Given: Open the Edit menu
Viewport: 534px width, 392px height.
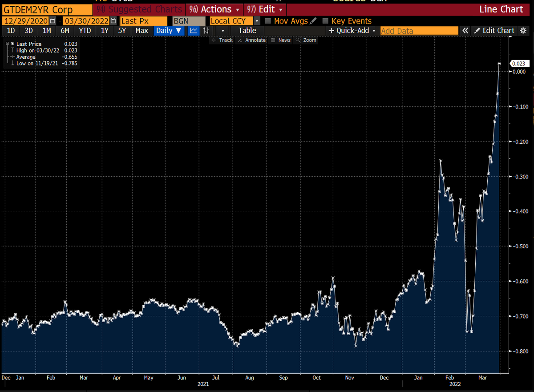Looking at the screenshot, I should [x=265, y=9].
